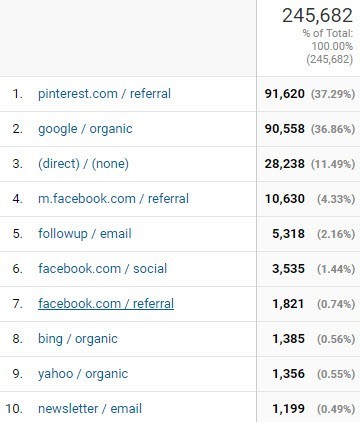Image resolution: width=360 pixels, height=422 pixels.
Task: Click the 245,682 total sessions value
Action: coord(317,16)
